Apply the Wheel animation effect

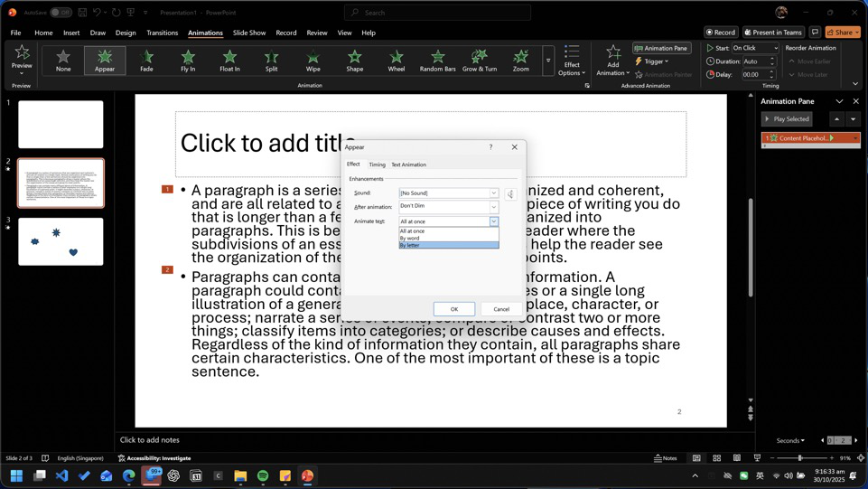(397, 61)
